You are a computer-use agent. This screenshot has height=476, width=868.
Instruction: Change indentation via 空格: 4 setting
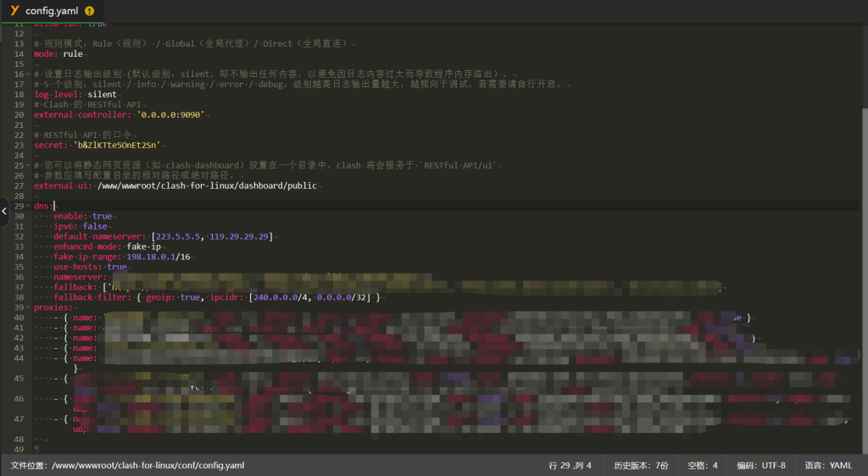tap(703, 466)
